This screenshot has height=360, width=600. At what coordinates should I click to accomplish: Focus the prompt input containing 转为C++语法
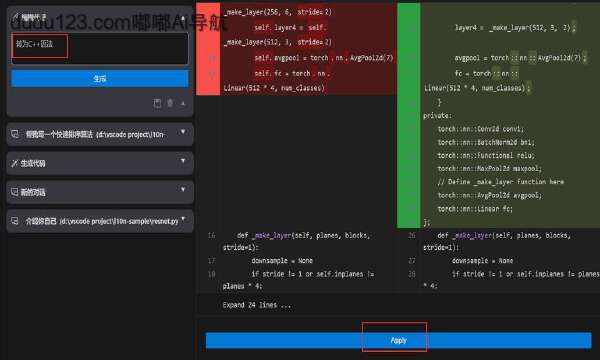(100, 49)
